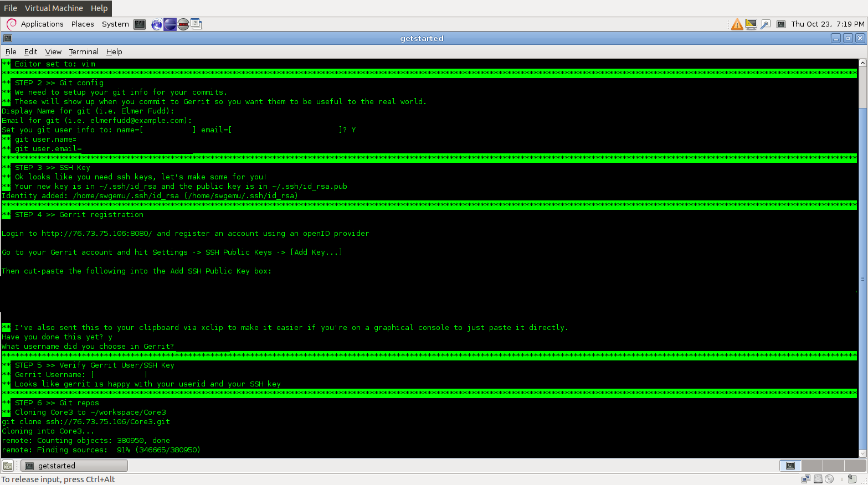Open the getstarted window menu icon

(x=8, y=38)
